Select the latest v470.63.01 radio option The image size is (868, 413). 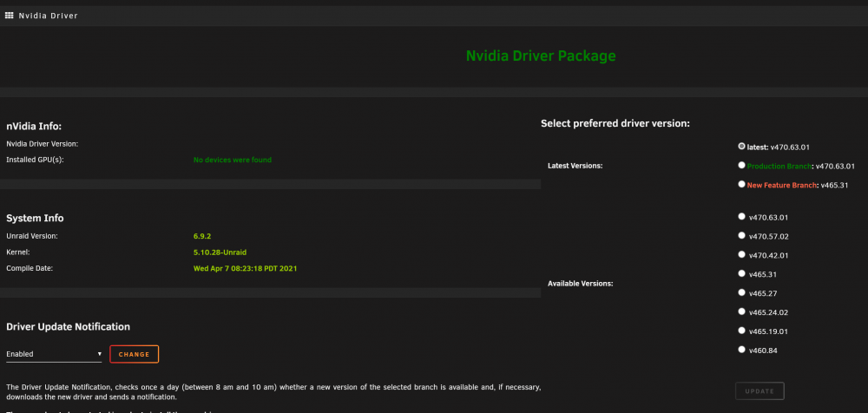tap(741, 146)
